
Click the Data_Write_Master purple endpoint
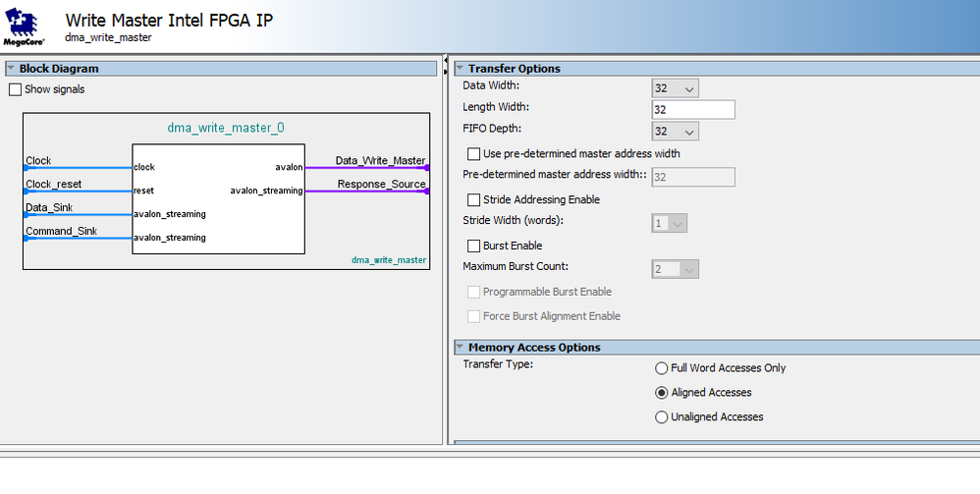[x=427, y=168]
